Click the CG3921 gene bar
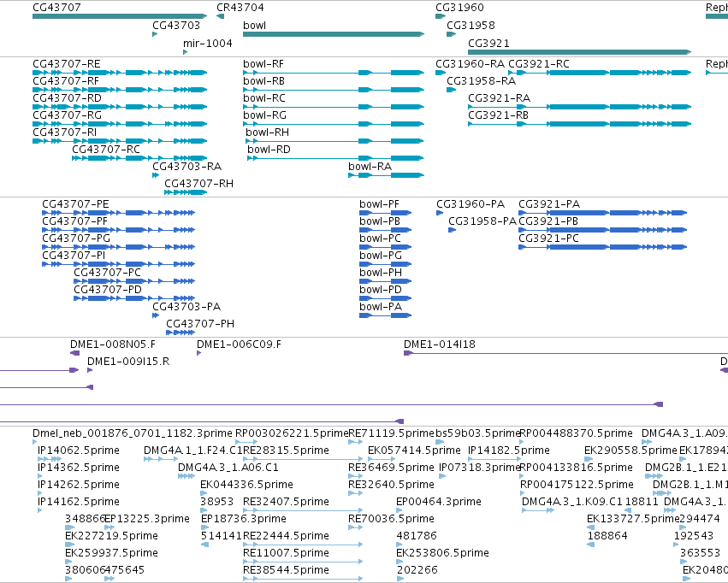 [579, 52]
